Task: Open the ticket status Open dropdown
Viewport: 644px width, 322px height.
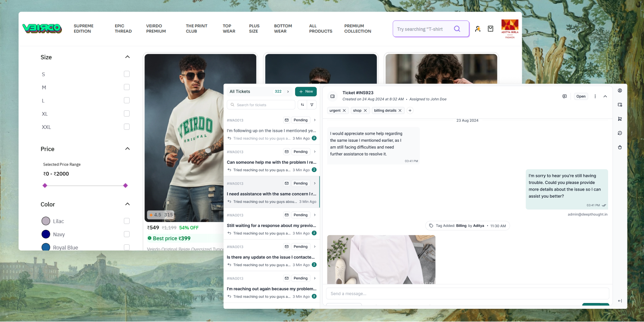Action: click(581, 96)
